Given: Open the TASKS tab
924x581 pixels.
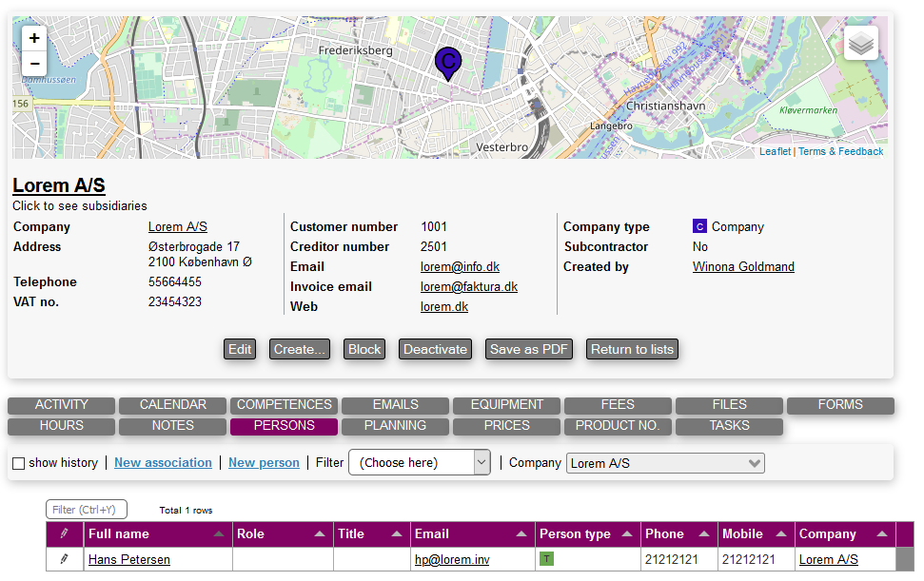Looking at the screenshot, I should coord(729,426).
